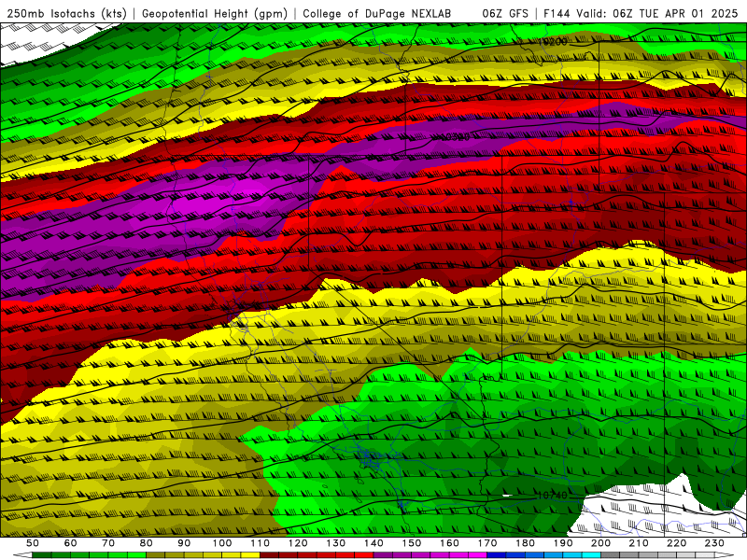The width and height of the screenshot is (747, 560).
Task: Click the '10320' height contour label
Action: pos(457,137)
